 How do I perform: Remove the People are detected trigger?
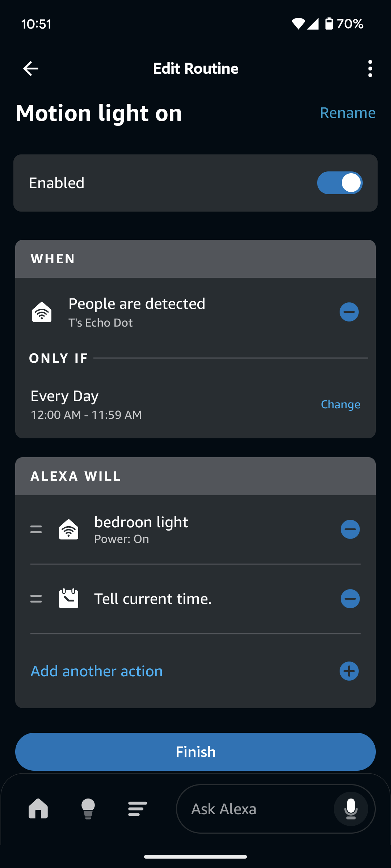(349, 312)
